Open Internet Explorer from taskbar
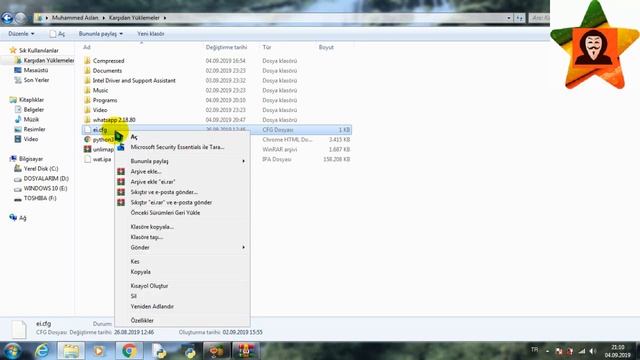 click(x=42, y=351)
